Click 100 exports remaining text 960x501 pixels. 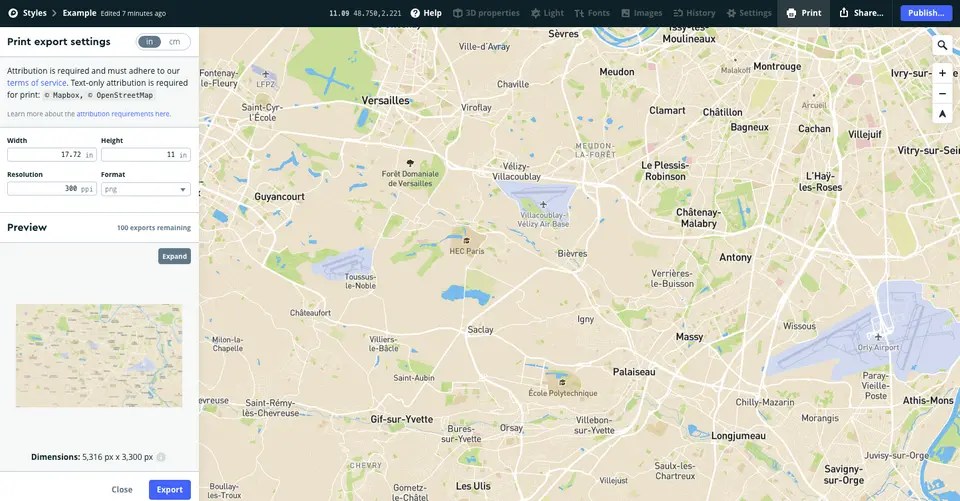tap(154, 228)
